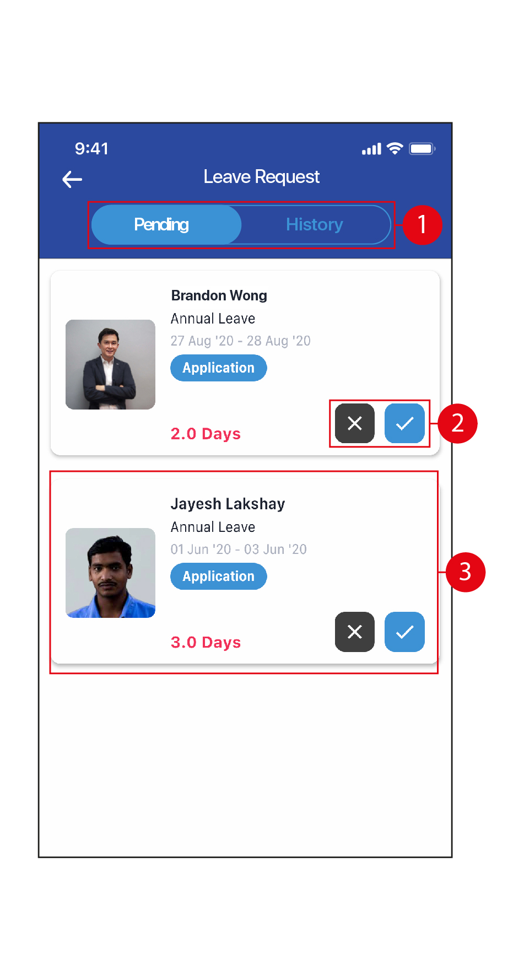This screenshot has width=524, height=980.
Task: Select Jayesh Lakshay's name
Action: coord(228,504)
